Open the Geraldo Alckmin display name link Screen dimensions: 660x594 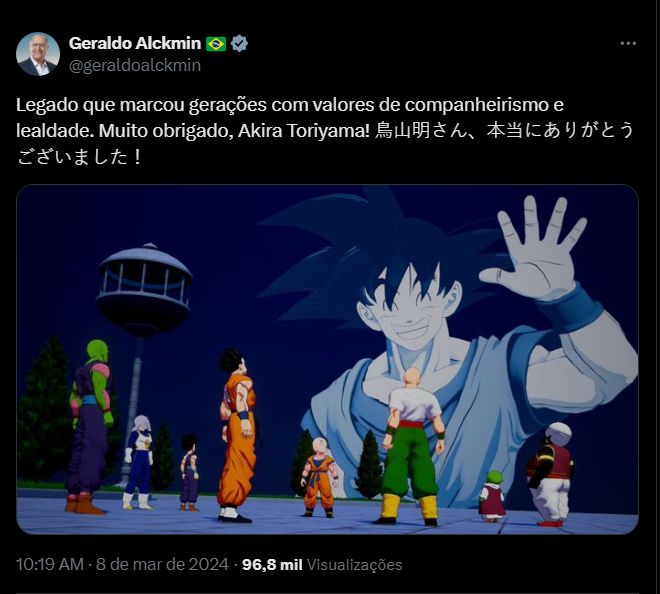point(135,43)
